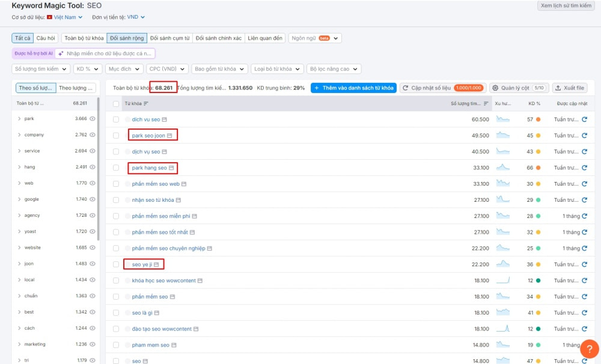Screen dimensions: 601x364
Task: Switch to Câu hỏi tab
Action: 46,38
